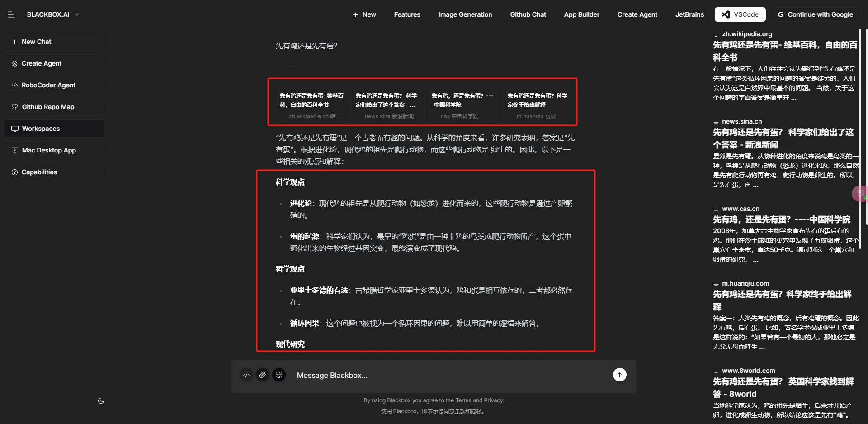
Task: Toggle the sidebar with the hamburger icon
Action: (12, 14)
